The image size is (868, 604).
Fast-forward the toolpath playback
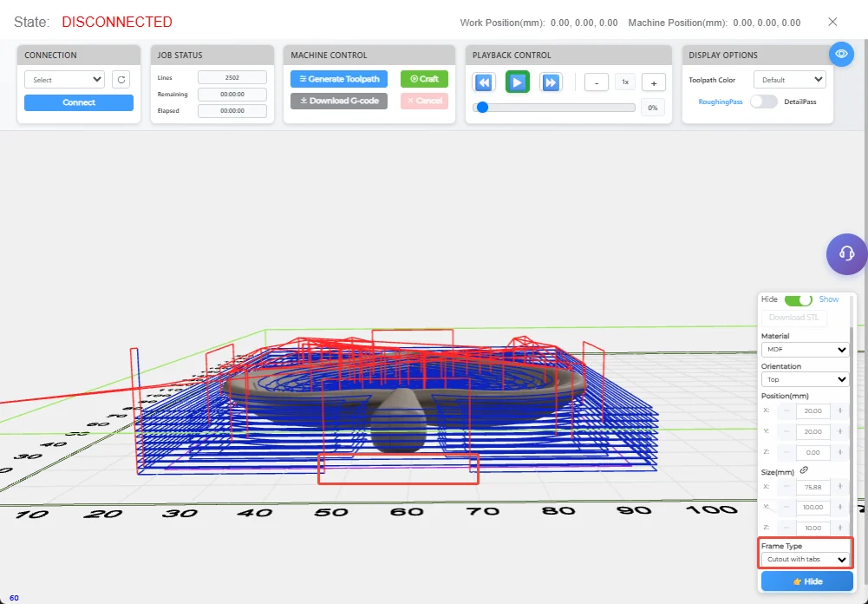coord(551,82)
